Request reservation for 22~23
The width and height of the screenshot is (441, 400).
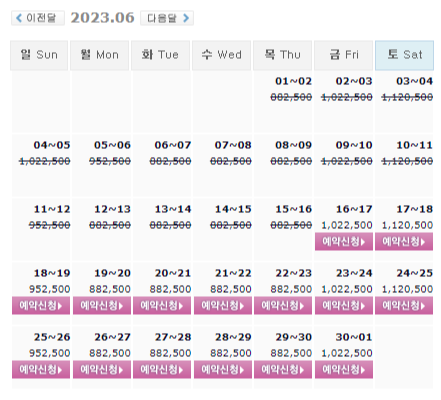coord(283,306)
